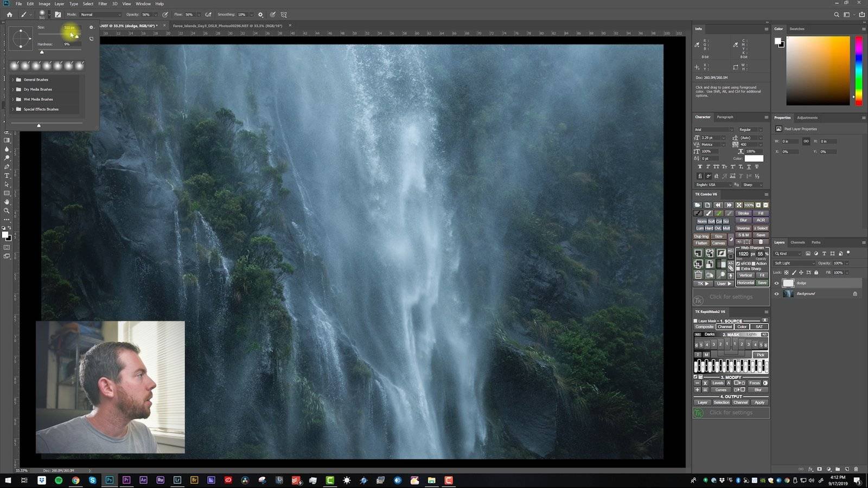Viewport: 868px width, 488px height.
Task: Expand the General Brushes folder
Action: coord(13,80)
